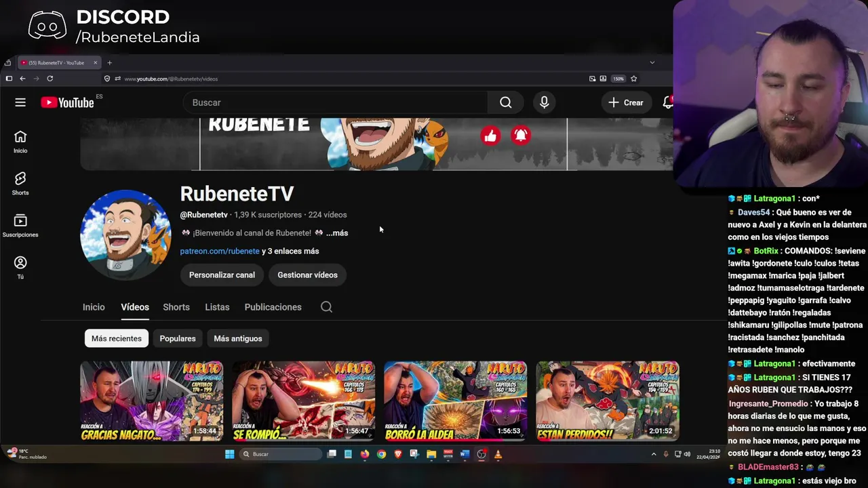Select the Más recientes filter chip

[x=117, y=338]
